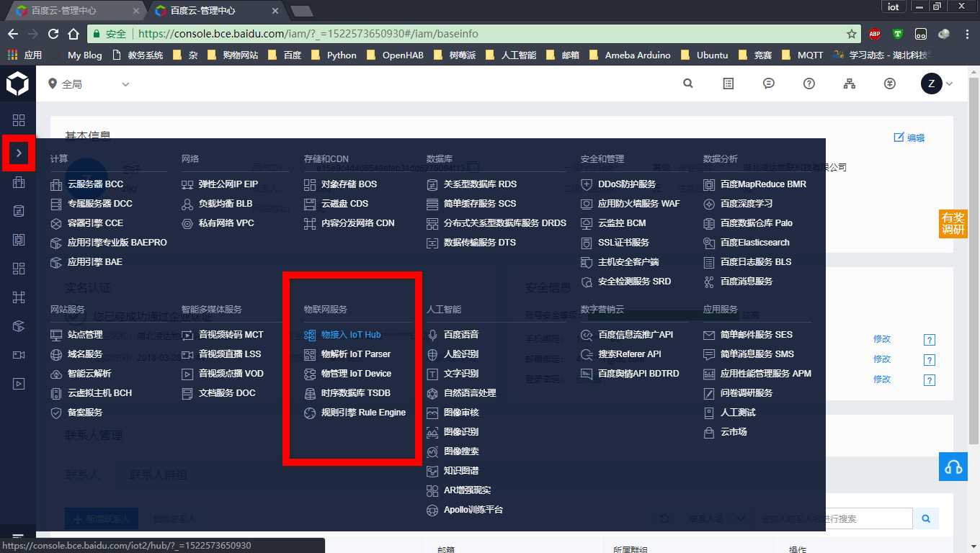The width and height of the screenshot is (980, 553).
Task: Open the MQTT bookmark folder
Action: pyautogui.click(x=803, y=55)
